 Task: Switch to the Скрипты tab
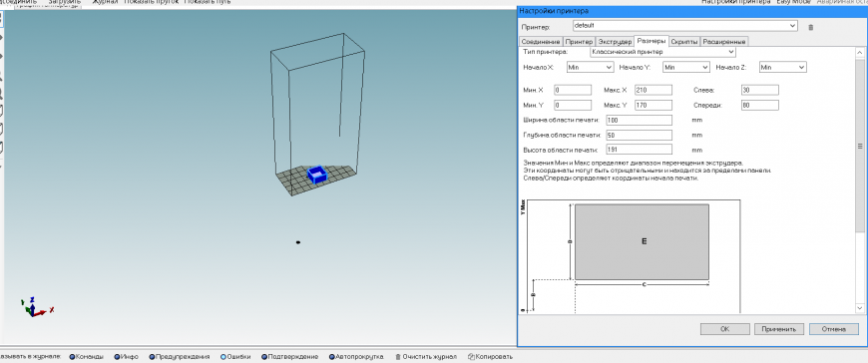684,42
